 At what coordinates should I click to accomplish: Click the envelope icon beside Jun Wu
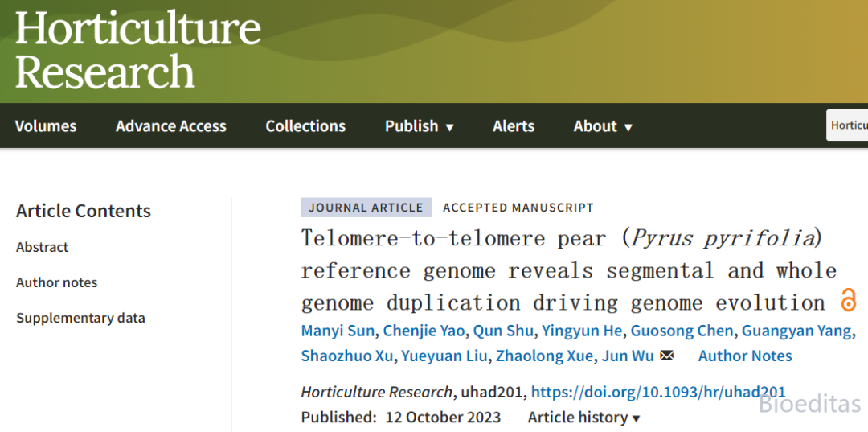coord(666,356)
